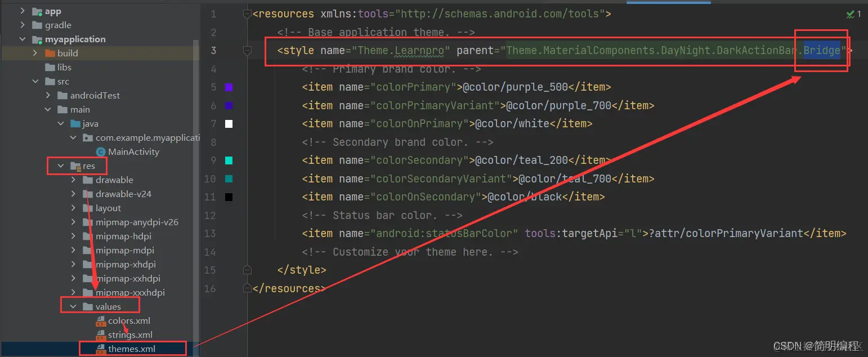Click the mipmap-mdpi folder icon

(x=88, y=250)
